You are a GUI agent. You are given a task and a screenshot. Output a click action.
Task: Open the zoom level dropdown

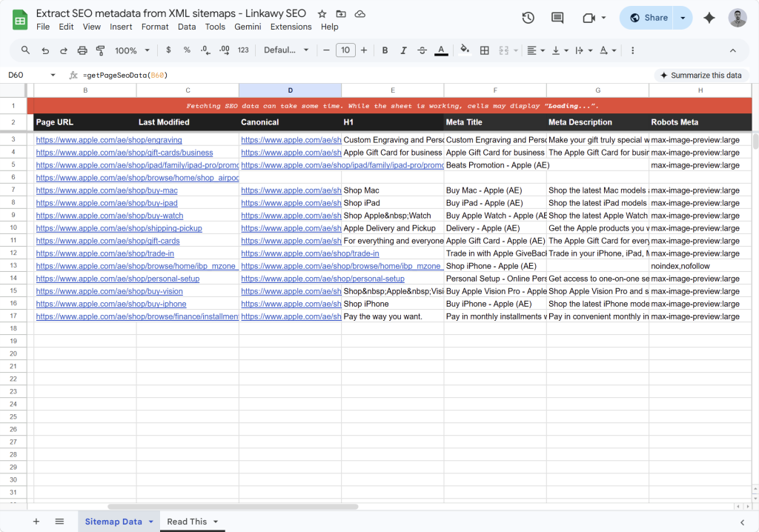(x=132, y=50)
